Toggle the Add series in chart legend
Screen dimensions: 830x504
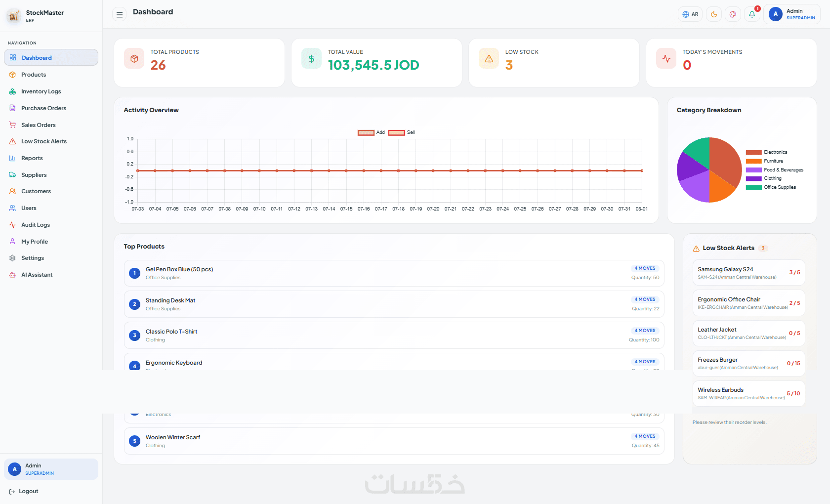[x=371, y=132]
